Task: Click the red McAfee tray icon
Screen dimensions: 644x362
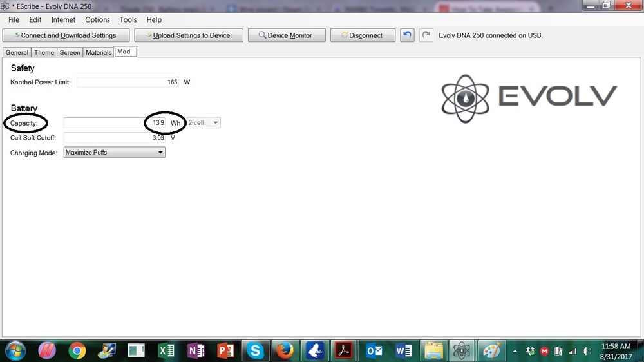Action: point(545,351)
